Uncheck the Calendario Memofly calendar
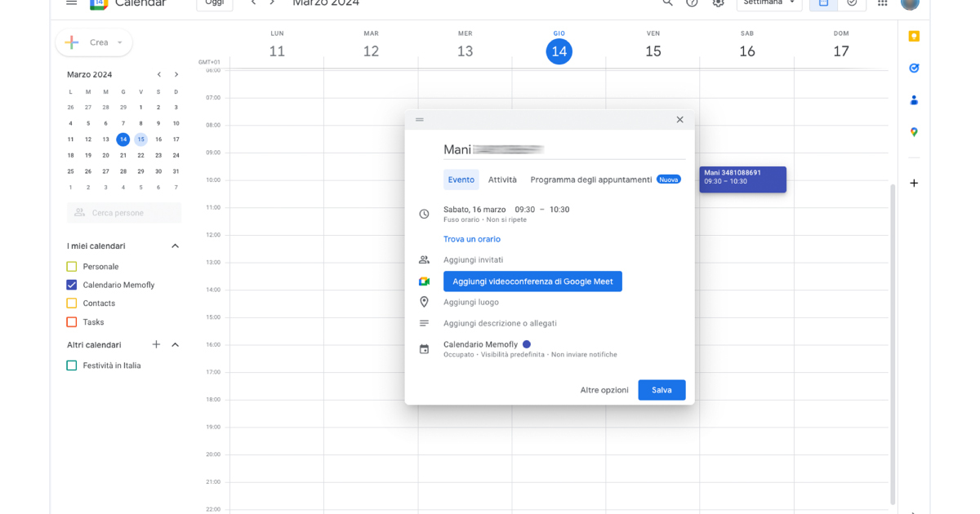Screen dimensions: 980x514 [72, 285]
